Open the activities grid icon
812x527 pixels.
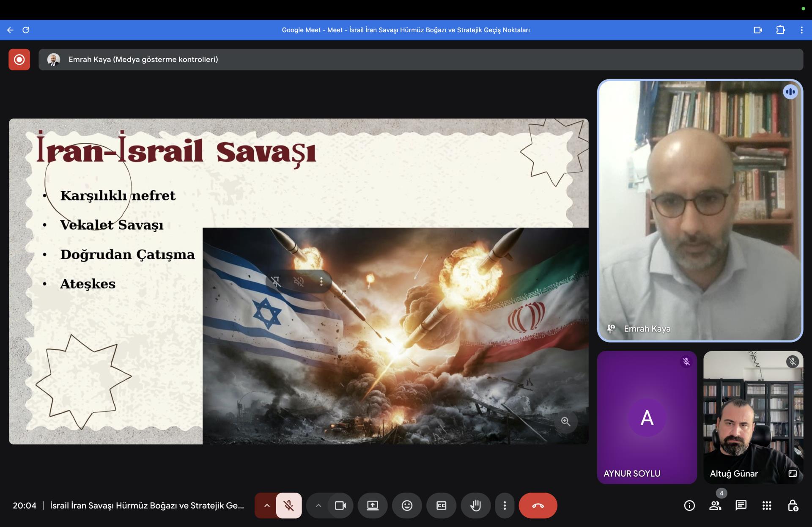[x=767, y=505]
